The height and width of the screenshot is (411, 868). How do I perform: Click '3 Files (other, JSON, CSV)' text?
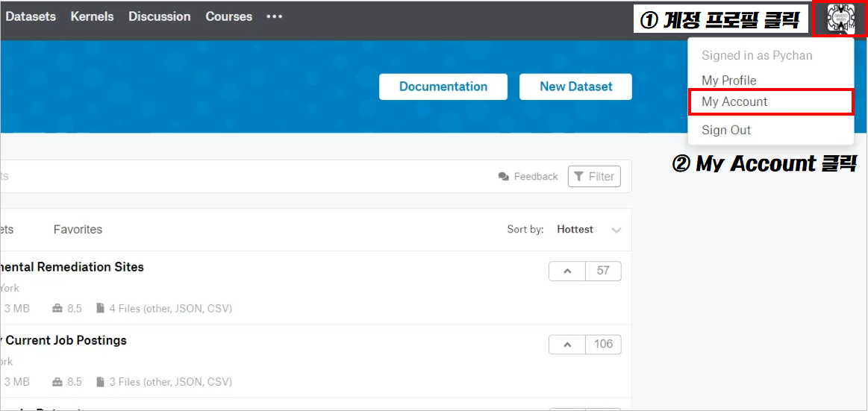pos(170,382)
